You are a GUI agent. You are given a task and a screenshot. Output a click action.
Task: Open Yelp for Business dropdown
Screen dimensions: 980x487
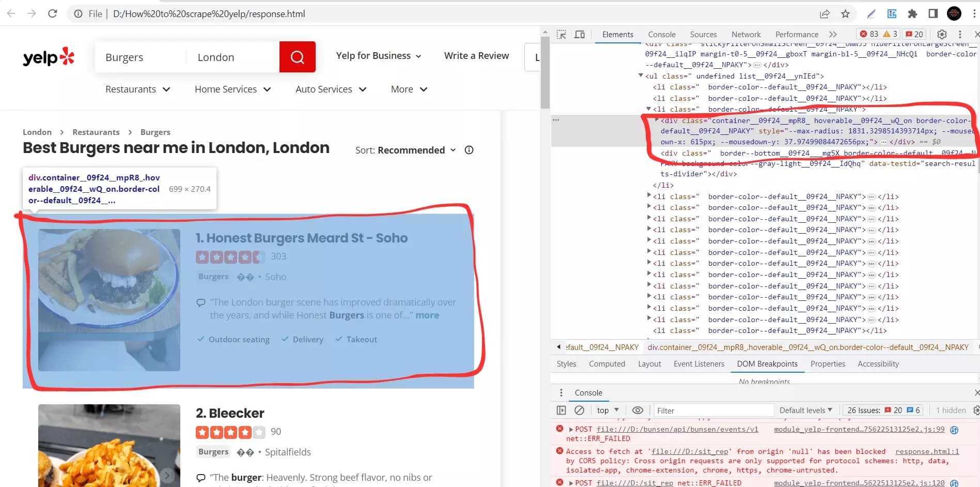[x=379, y=56]
